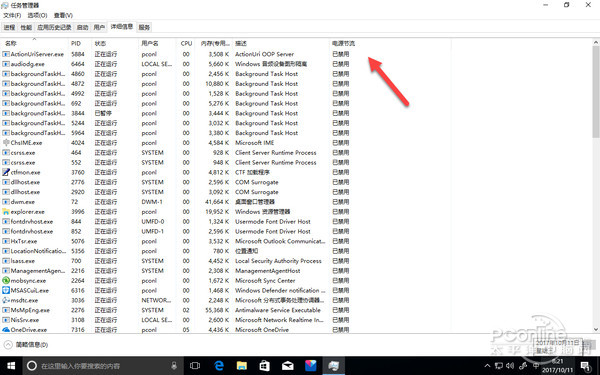
Task: Switch to the 用户 tab
Action: pyautogui.click(x=99, y=27)
